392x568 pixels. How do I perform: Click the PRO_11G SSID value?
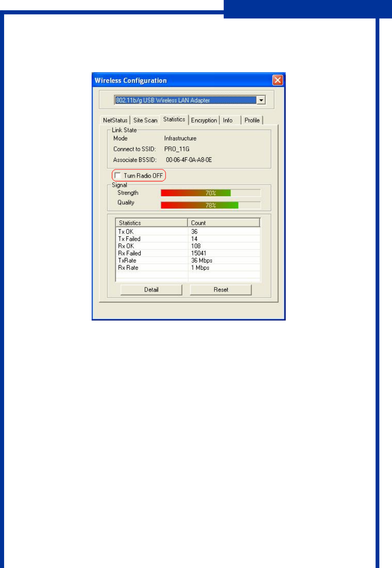(177, 149)
